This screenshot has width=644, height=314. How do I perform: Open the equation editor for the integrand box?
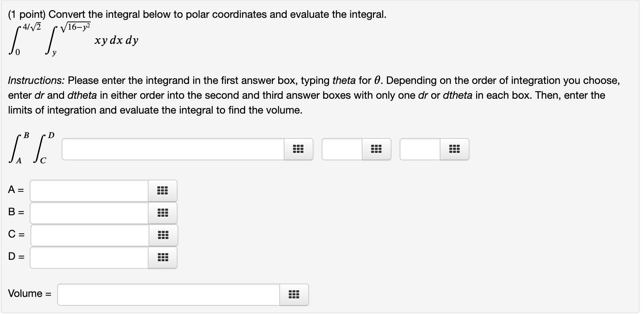(299, 149)
